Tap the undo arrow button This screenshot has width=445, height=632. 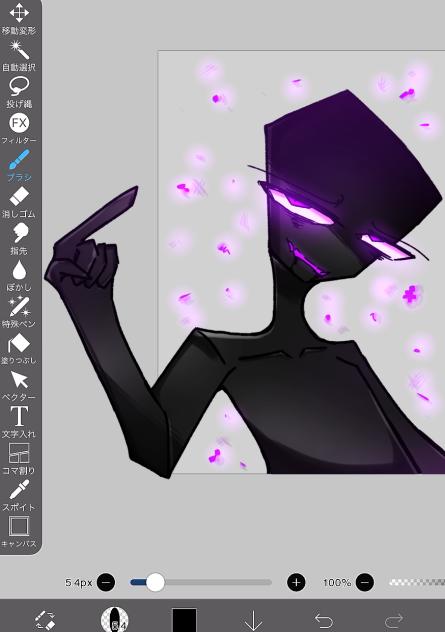click(x=324, y=621)
